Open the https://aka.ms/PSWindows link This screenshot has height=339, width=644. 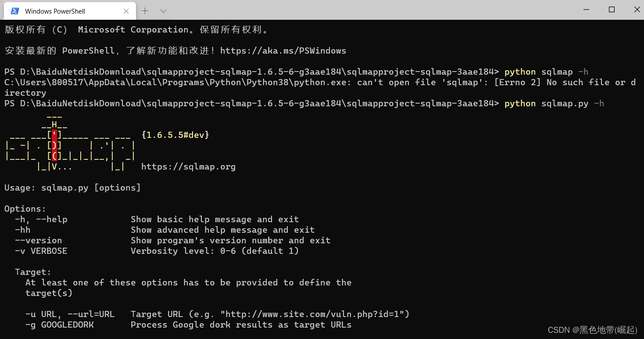[283, 50]
